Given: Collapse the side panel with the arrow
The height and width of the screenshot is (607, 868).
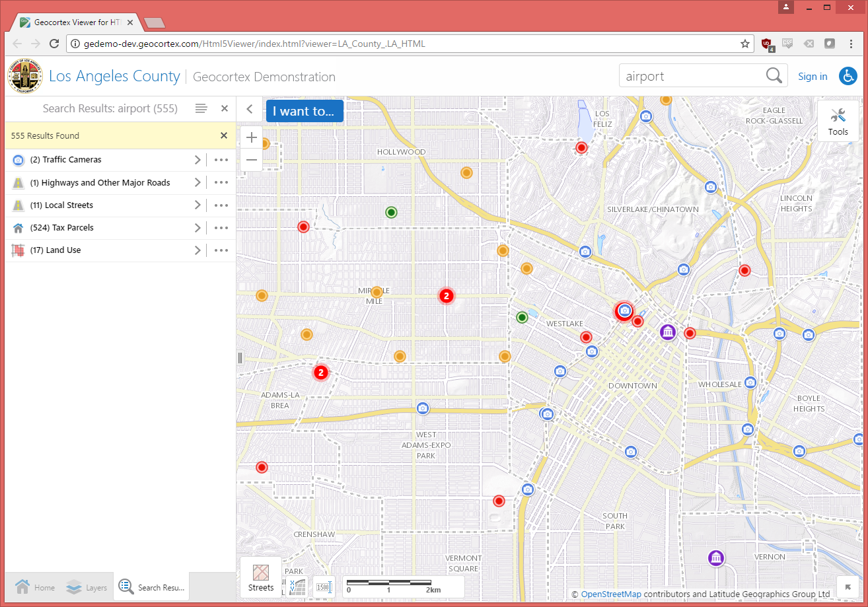Looking at the screenshot, I should pos(250,110).
